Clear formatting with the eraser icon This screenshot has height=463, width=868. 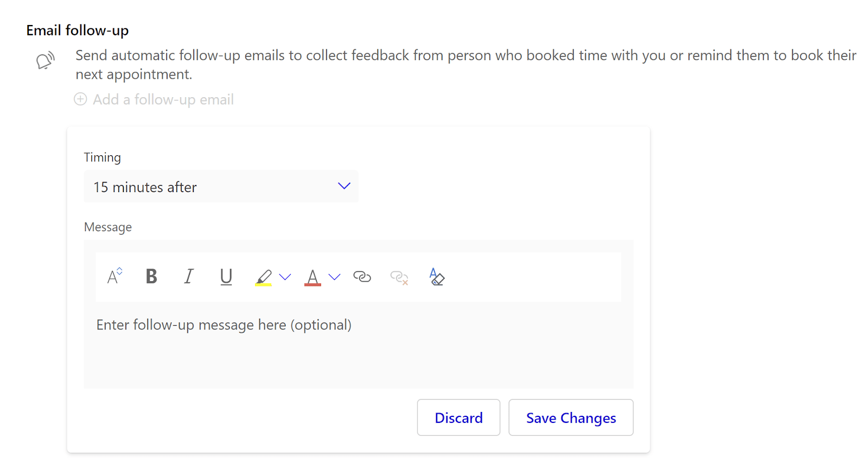point(437,277)
